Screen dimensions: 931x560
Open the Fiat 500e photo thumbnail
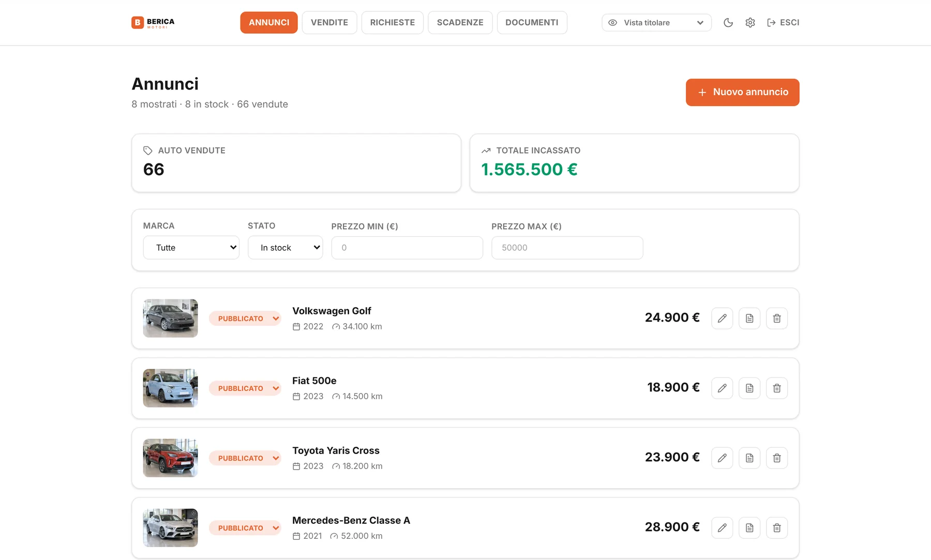pyautogui.click(x=170, y=388)
